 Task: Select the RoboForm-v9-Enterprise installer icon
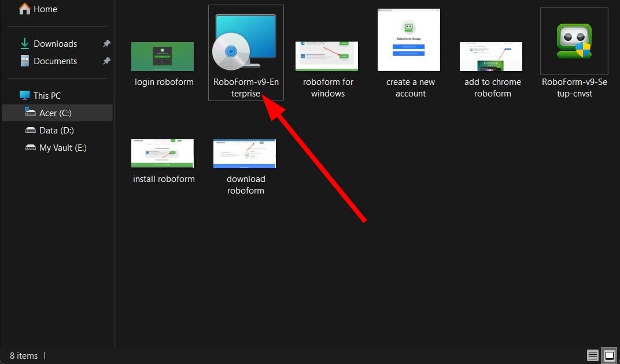245,42
